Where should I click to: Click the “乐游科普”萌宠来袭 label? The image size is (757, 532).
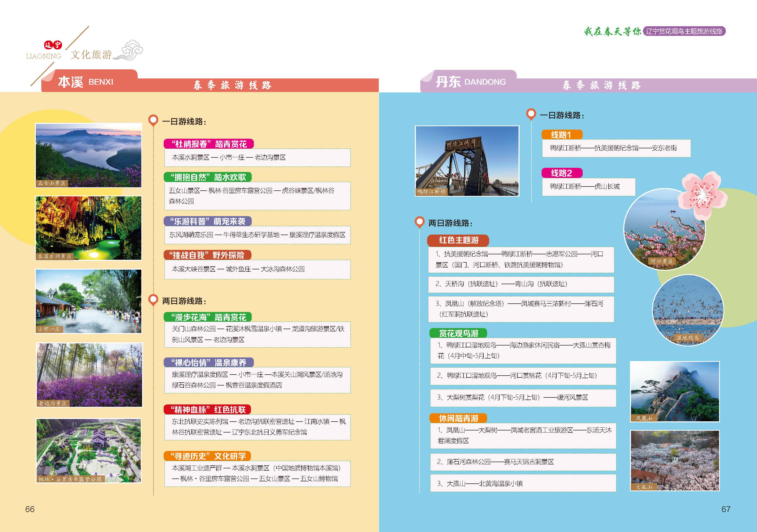point(208,221)
